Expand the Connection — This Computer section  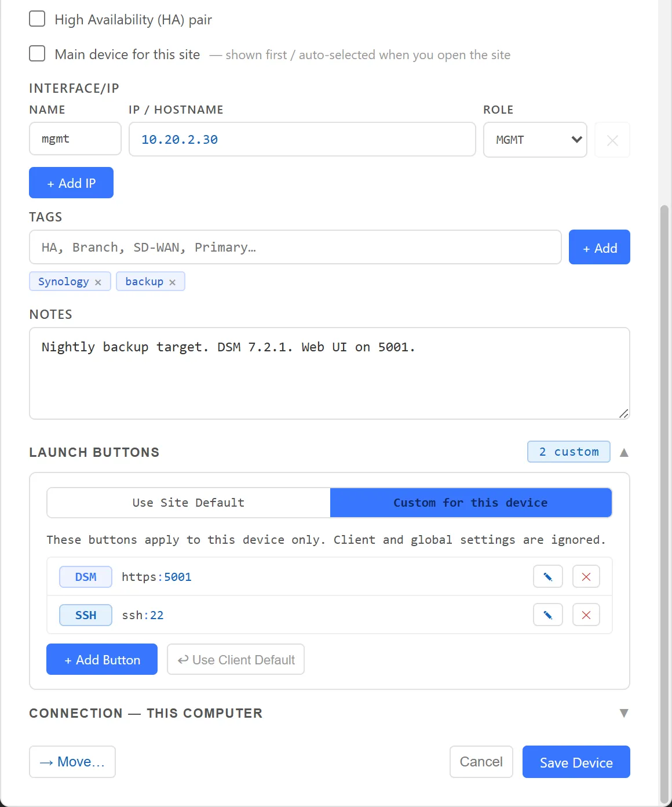coord(624,713)
